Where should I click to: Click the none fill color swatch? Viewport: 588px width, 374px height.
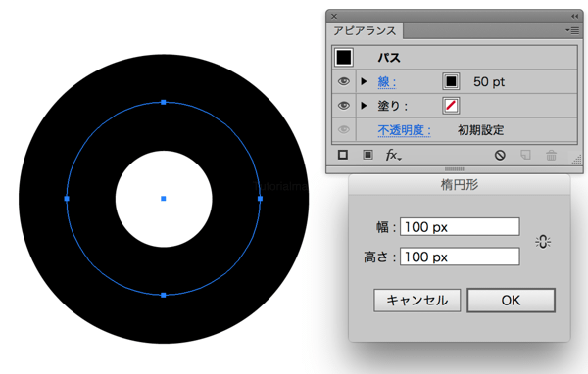pos(451,106)
